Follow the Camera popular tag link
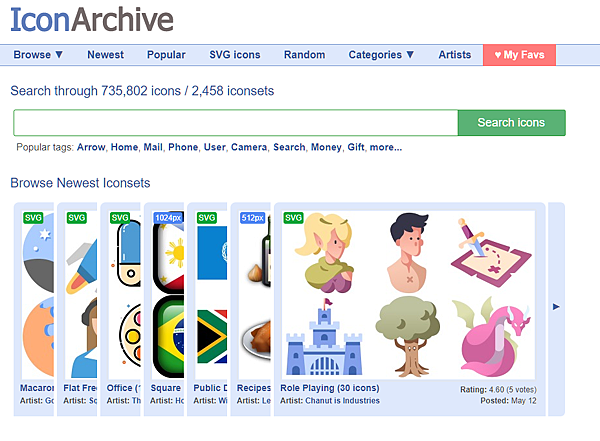The image size is (600, 441). click(x=249, y=147)
